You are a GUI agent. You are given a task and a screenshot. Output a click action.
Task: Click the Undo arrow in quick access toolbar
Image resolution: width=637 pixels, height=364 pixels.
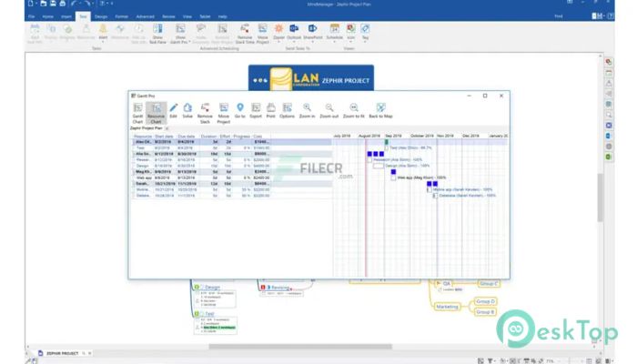tap(74, 4)
